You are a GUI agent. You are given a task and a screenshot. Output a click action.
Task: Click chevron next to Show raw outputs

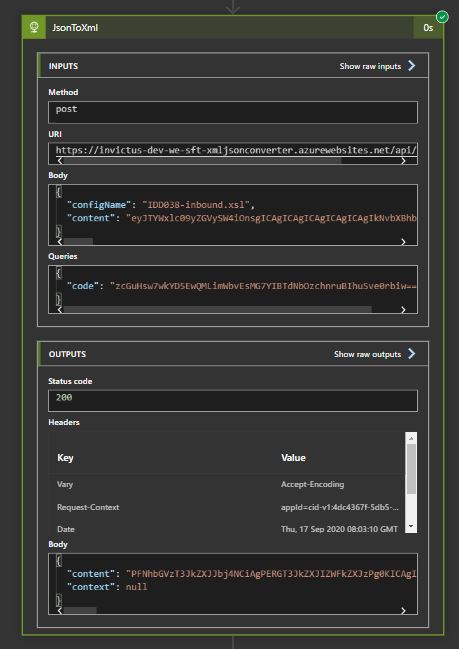click(411, 353)
